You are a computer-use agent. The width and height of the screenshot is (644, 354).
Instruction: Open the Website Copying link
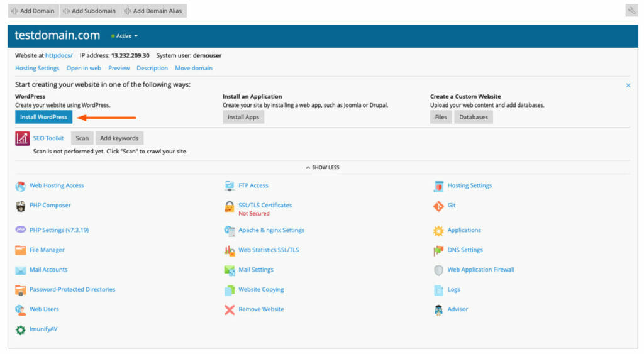[x=261, y=289]
